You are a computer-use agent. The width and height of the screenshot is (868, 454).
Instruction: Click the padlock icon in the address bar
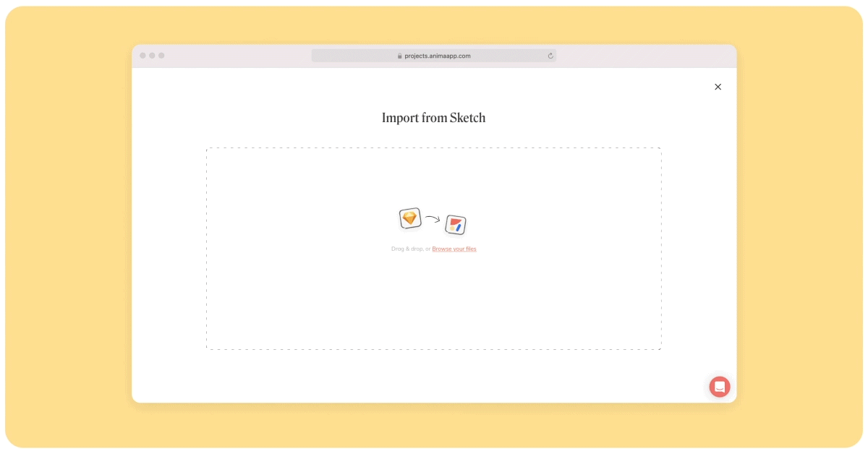point(399,56)
